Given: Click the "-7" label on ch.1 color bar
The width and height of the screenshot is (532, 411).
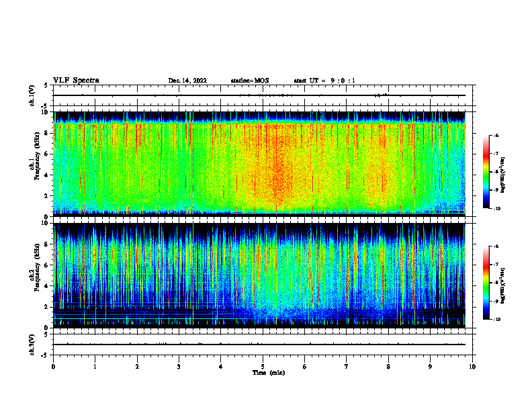Looking at the screenshot, I should coord(496,154).
